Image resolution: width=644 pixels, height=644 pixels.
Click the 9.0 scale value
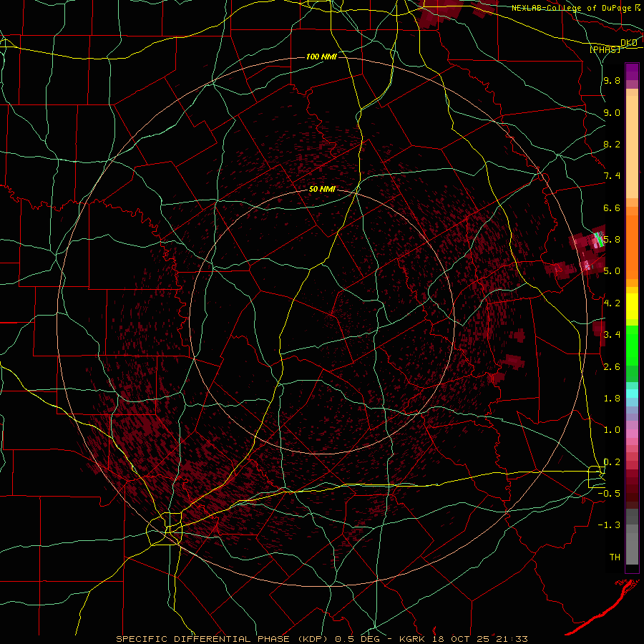(612, 112)
